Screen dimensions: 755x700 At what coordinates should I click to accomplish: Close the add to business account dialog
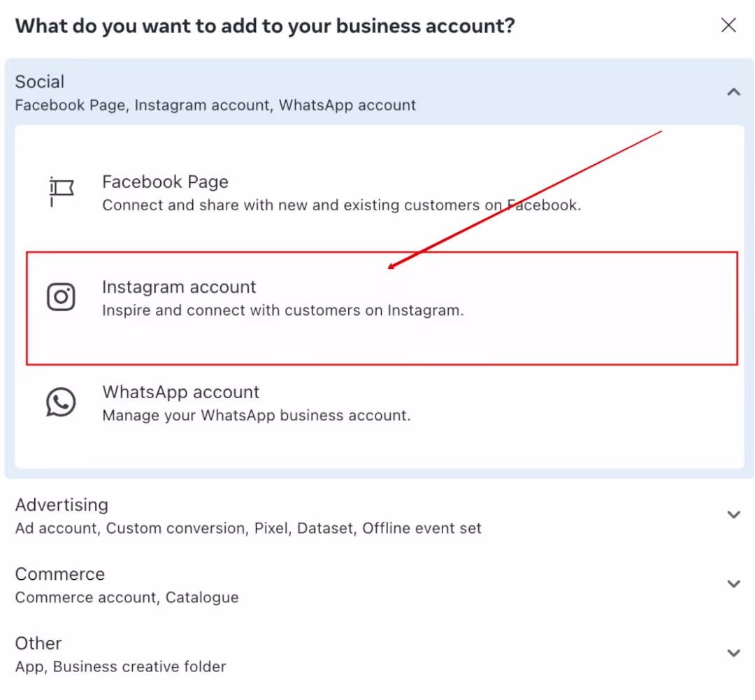point(728,25)
